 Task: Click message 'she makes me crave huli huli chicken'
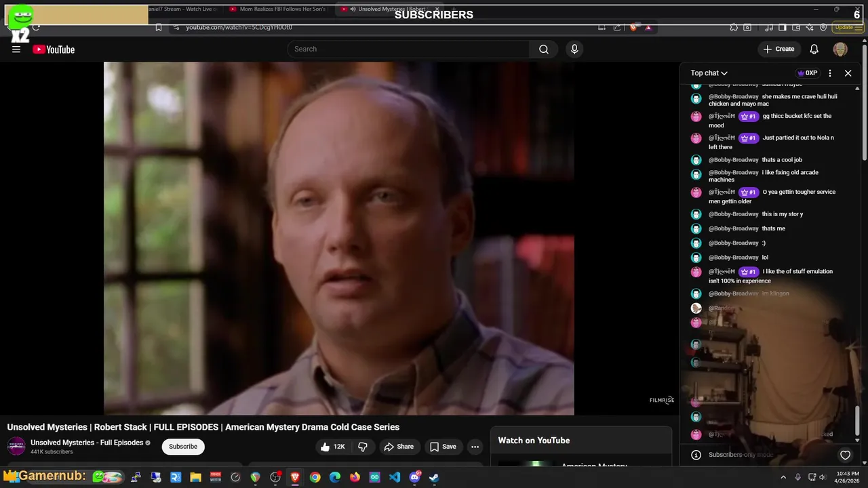point(773,100)
